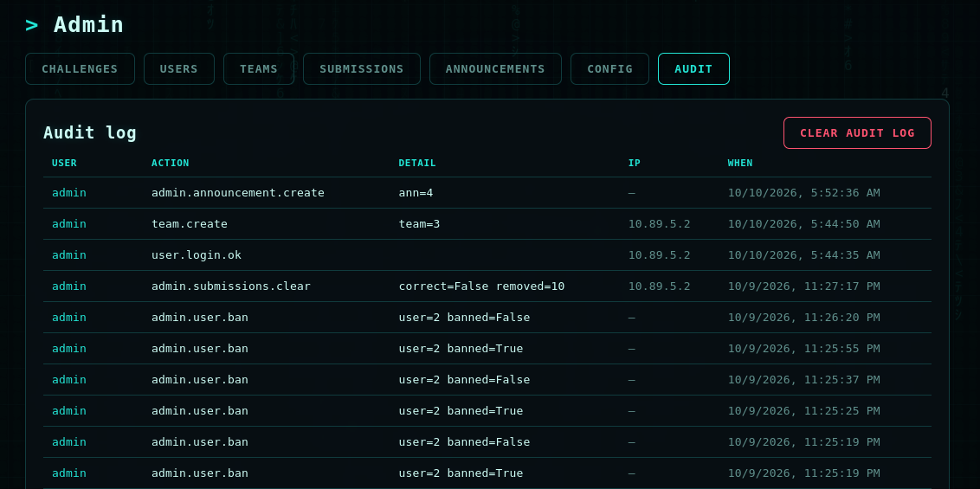Viewport: 980px width, 489px height.
Task: Open the Challenges tab
Action: click(80, 68)
